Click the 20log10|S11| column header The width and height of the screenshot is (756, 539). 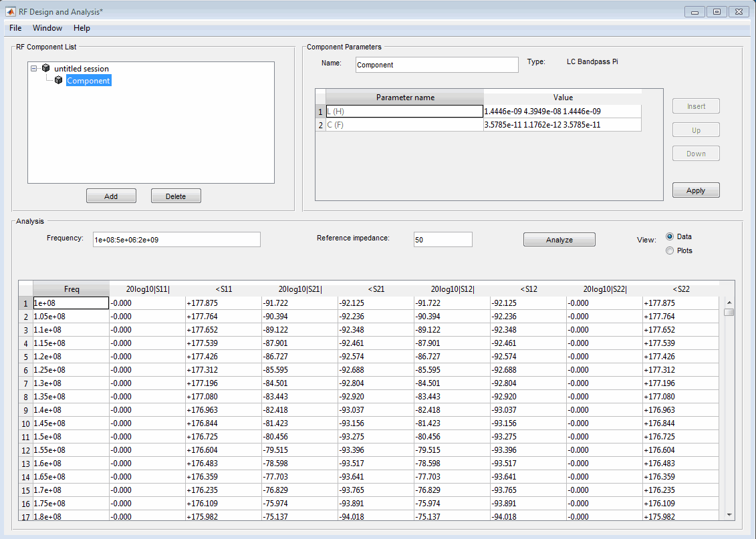click(x=148, y=289)
